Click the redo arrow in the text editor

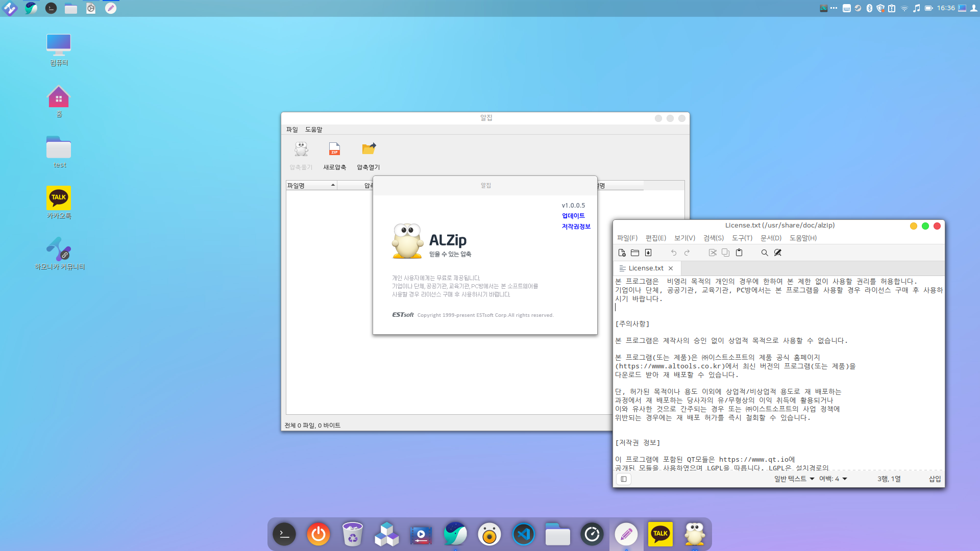[x=687, y=253]
